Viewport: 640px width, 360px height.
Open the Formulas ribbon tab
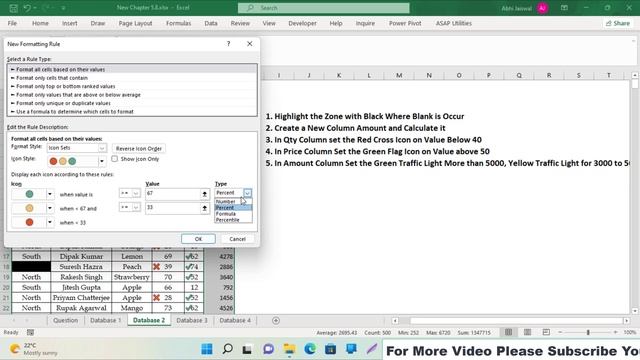click(178, 23)
